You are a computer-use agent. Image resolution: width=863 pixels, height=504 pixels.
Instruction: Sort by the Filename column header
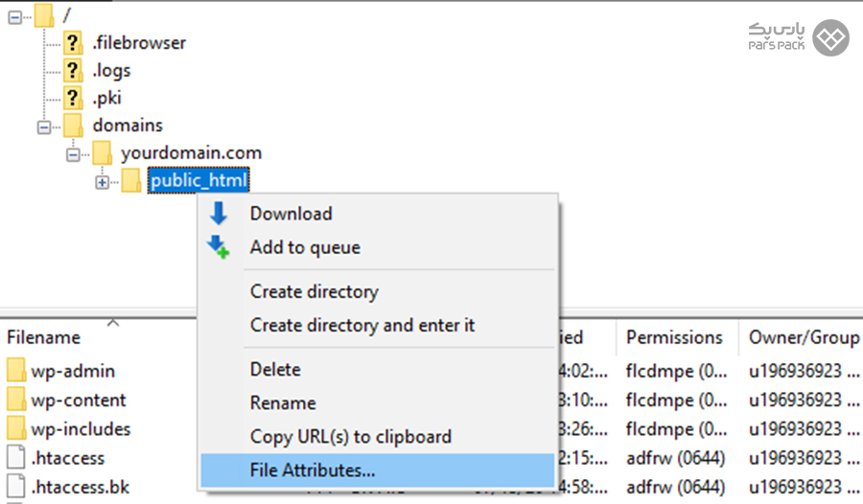[x=44, y=338]
